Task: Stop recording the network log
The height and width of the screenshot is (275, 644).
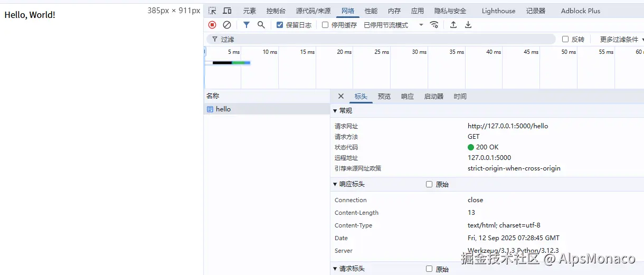Action: point(212,25)
